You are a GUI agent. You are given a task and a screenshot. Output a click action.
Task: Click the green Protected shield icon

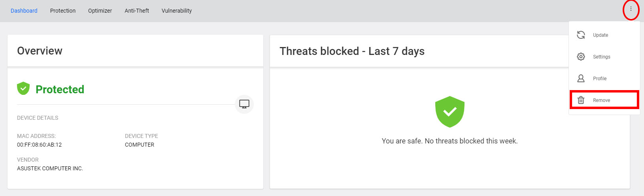(x=23, y=89)
